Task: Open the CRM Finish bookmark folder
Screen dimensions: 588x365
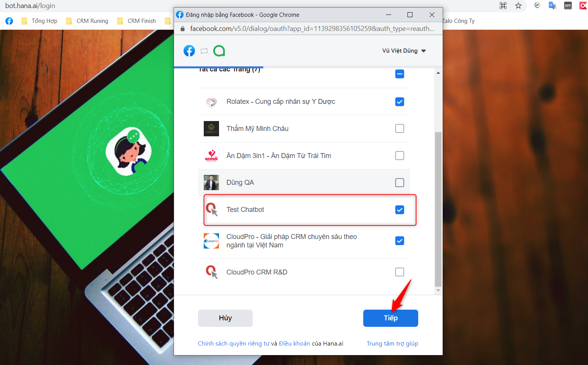Action: [x=137, y=21]
